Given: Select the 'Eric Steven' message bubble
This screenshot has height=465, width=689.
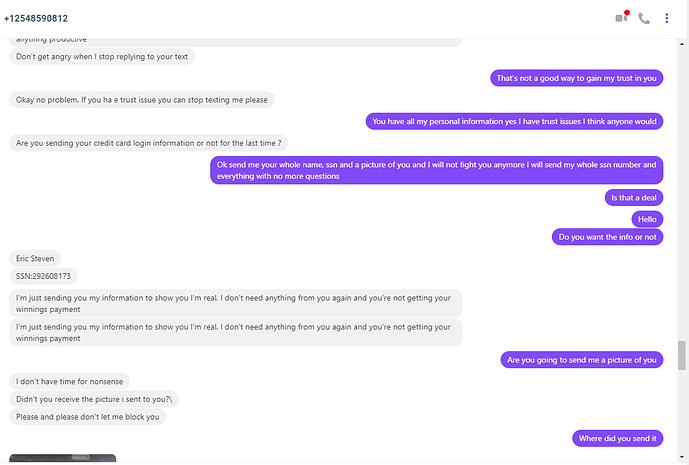Looking at the screenshot, I should 35,258.
